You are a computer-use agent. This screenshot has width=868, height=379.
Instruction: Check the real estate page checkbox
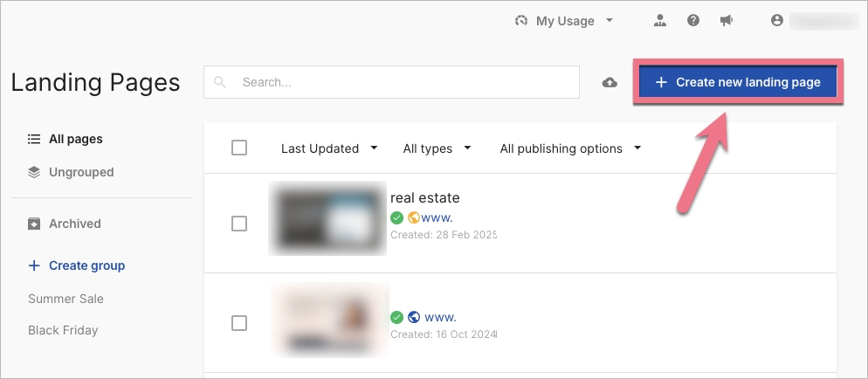click(239, 224)
